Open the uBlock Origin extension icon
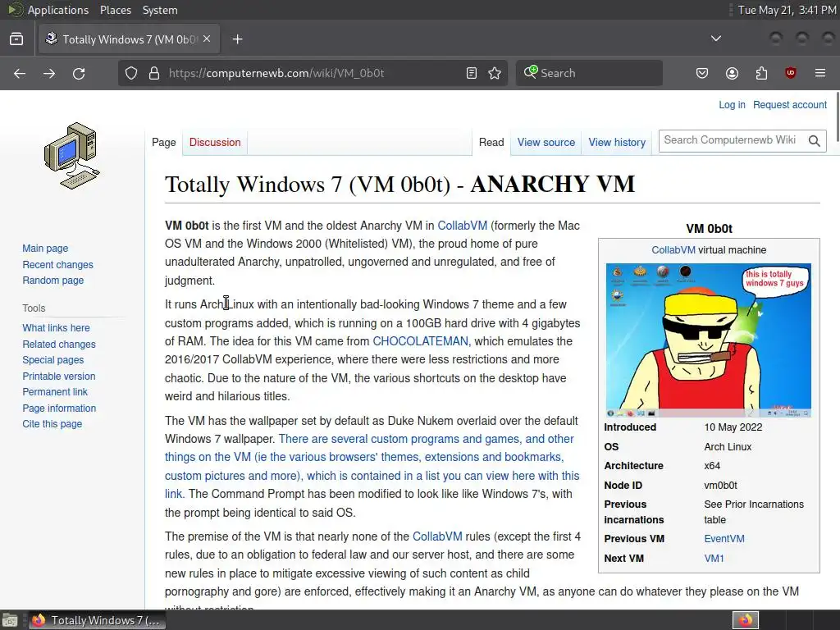The image size is (840, 630). 791,73
